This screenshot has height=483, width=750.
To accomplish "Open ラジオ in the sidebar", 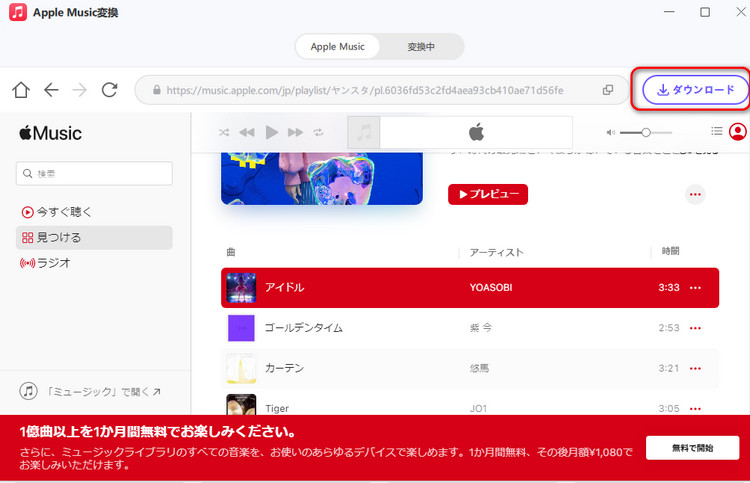I will (x=45, y=263).
